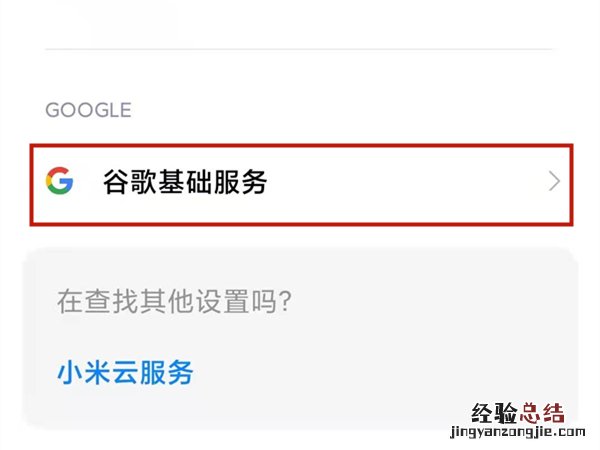The height and width of the screenshot is (450, 600).
Task: Tap the right-pointing arrow in Google row
Action: coord(555,182)
